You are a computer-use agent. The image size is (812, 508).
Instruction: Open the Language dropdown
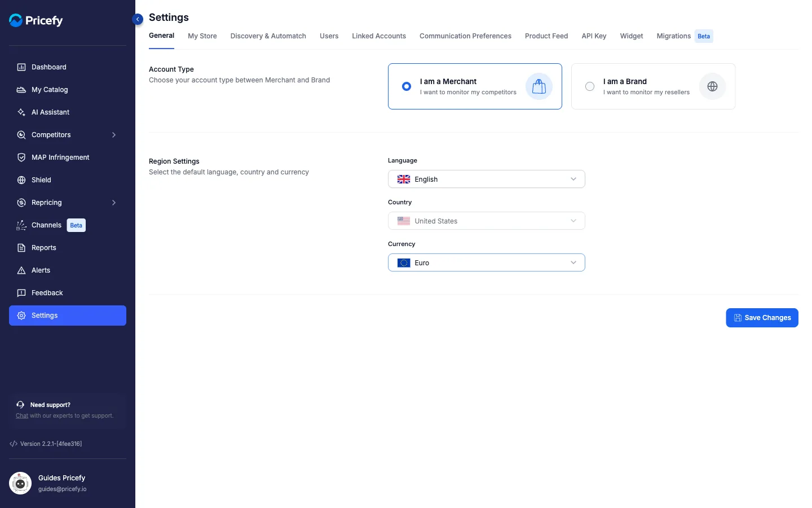487,179
